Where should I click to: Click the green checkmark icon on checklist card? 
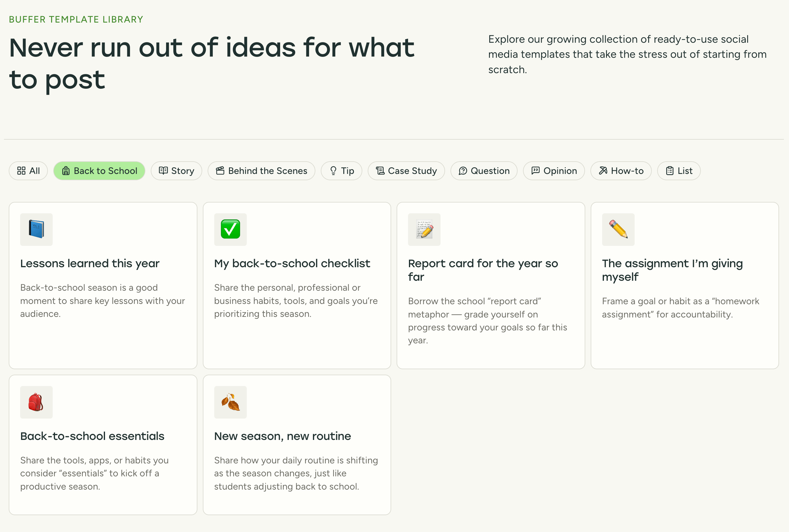(x=230, y=229)
